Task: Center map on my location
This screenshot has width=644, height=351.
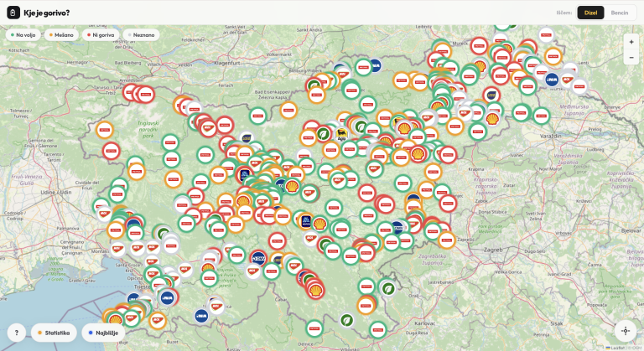Action: click(625, 330)
